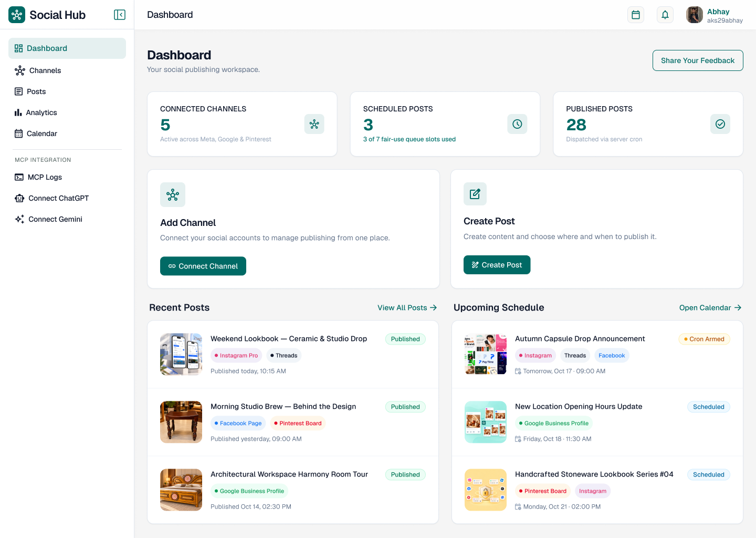Collapse the sidebar with the panel toggle icon
This screenshot has height=538, width=756.
120,15
